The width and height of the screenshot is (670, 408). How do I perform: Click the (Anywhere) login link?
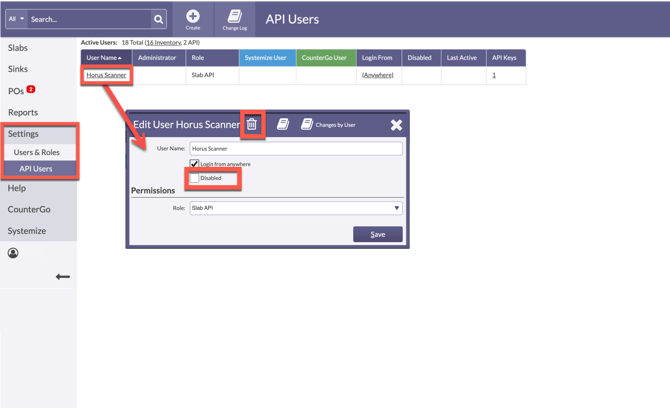point(378,75)
